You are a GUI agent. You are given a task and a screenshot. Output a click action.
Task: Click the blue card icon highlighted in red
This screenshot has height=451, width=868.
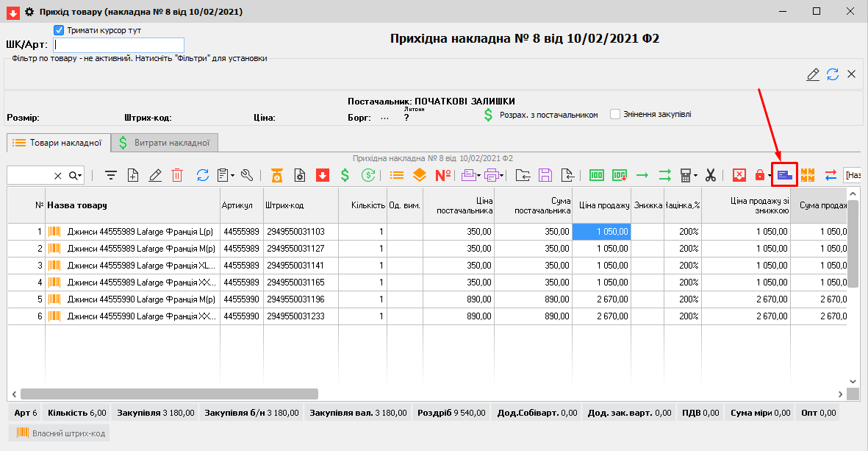click(784, 175)
